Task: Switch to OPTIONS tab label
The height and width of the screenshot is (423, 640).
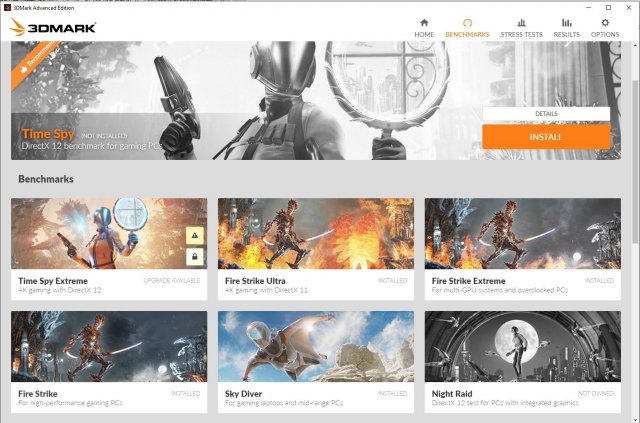Action: click(605, 34)
